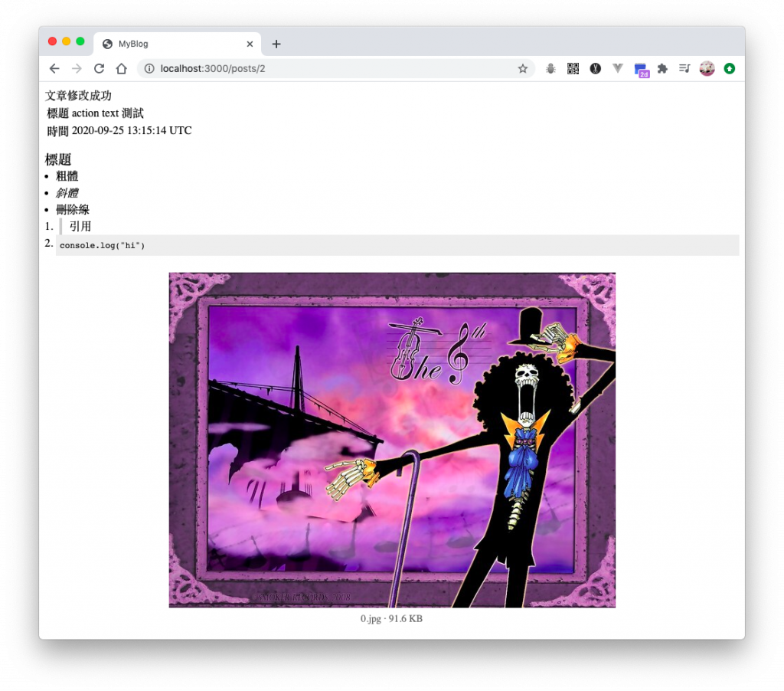Click the flash message 文章修改成功
The height and width of the screenshot is (691, 784).
pos(79,96)
